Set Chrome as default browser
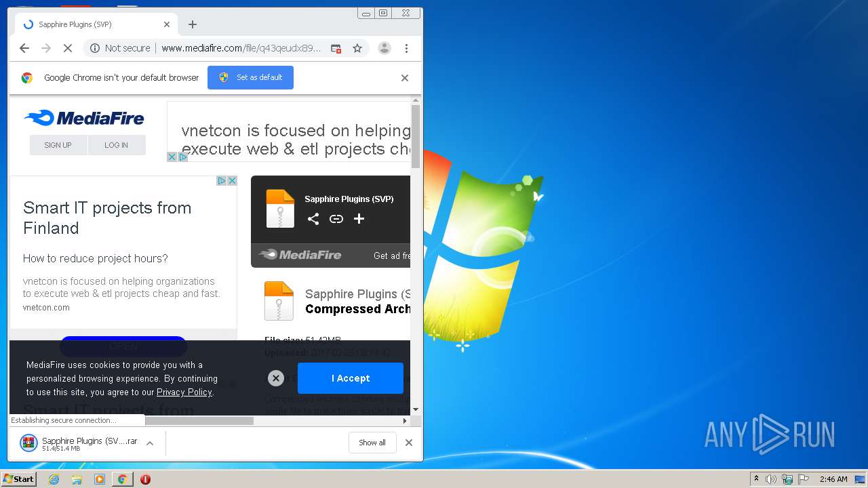The width and height of the screenshot is (868, 488). [250, 77]
